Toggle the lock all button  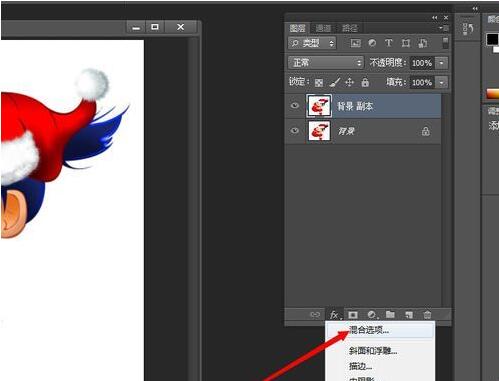pyautogui.click(x=365, y=82)
